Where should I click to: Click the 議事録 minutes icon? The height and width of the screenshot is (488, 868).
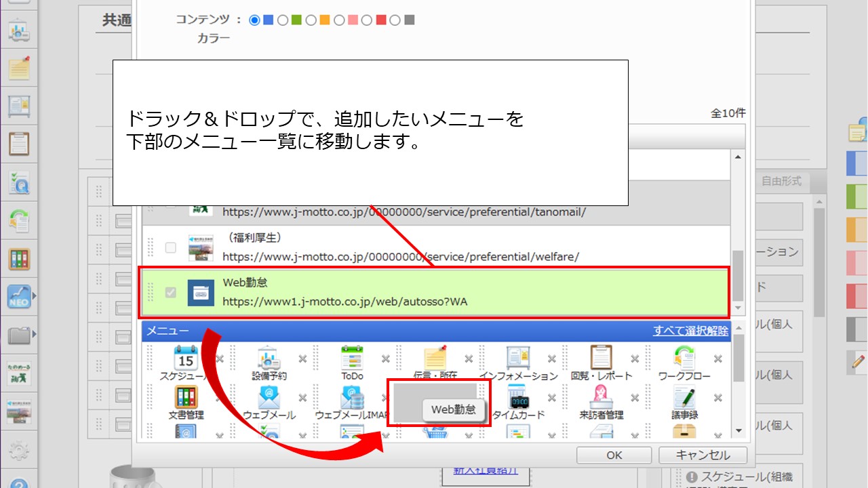(684, 397)
